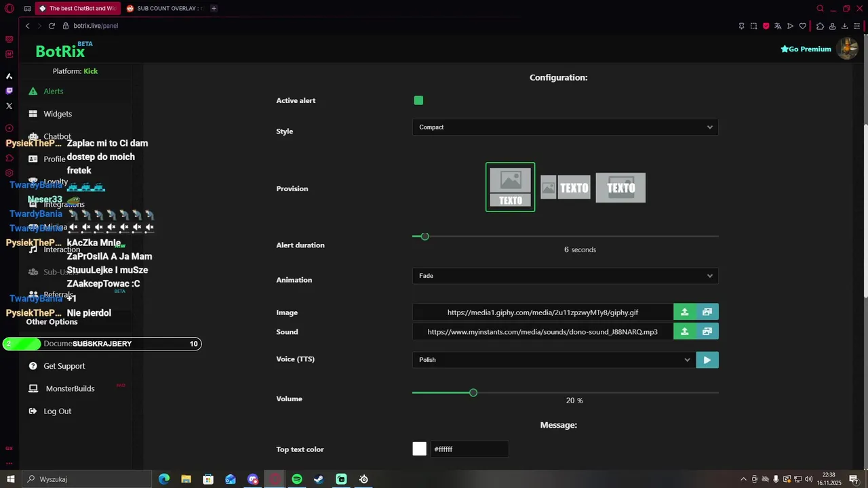Click the Alerts warning triangle icon
The height and width of the screenshot is (488, 868).
(33, 91)
